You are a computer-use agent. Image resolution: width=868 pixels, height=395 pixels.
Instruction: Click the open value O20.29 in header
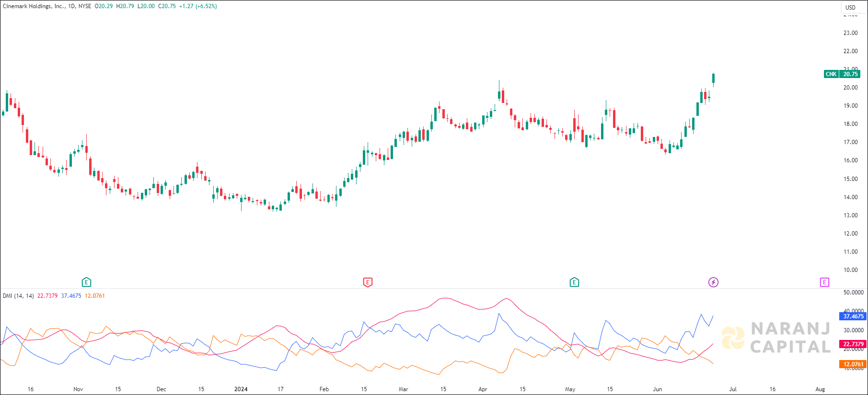104,6
